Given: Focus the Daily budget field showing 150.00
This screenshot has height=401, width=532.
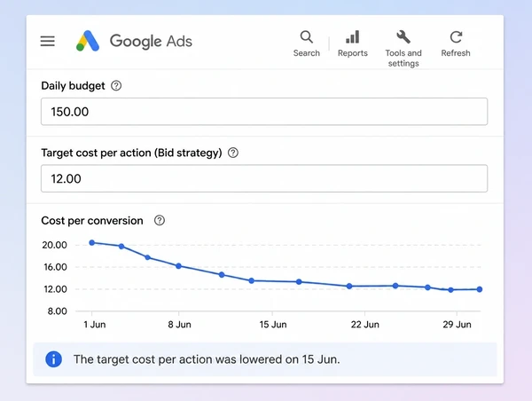Looking at the screenshot, I should (x=264, y=112).
